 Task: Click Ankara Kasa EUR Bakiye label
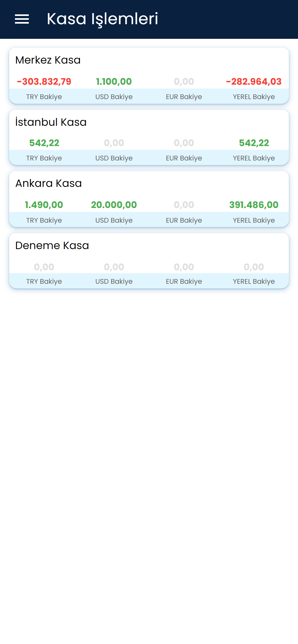[x=184, y=220]
